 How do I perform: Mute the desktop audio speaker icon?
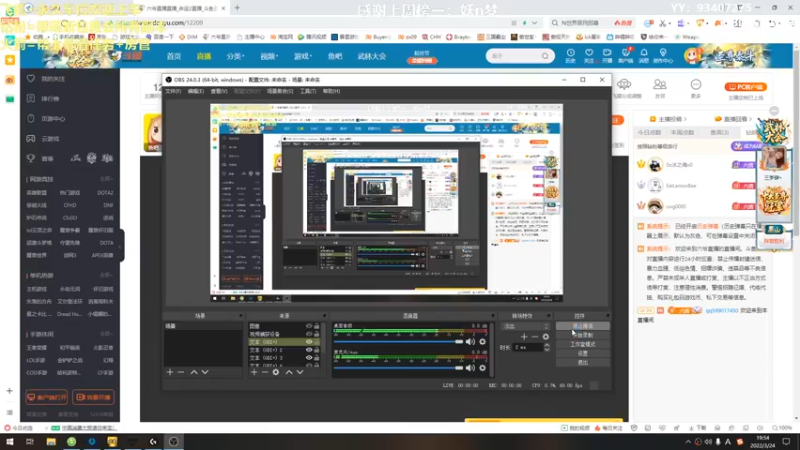click(470, 341)
